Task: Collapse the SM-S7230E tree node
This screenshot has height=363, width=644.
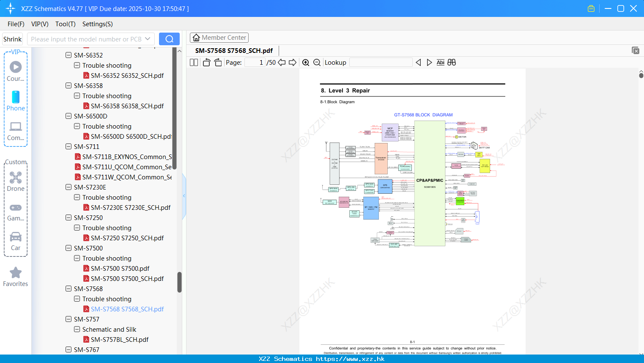Action: click(69, 187)
